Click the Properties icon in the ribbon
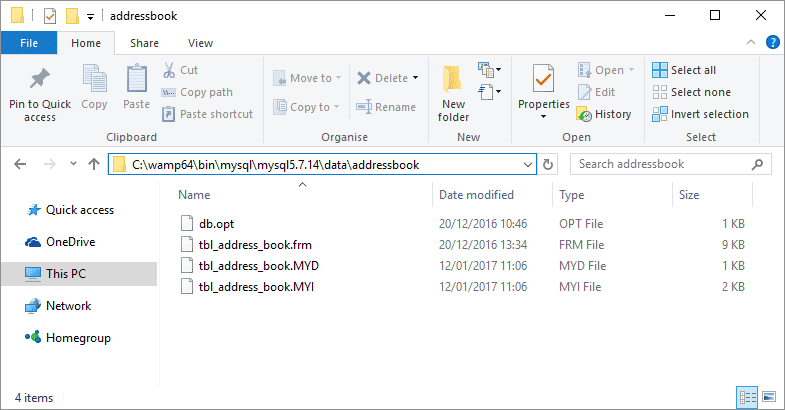 pyautogui.click(x=543, y=80)
